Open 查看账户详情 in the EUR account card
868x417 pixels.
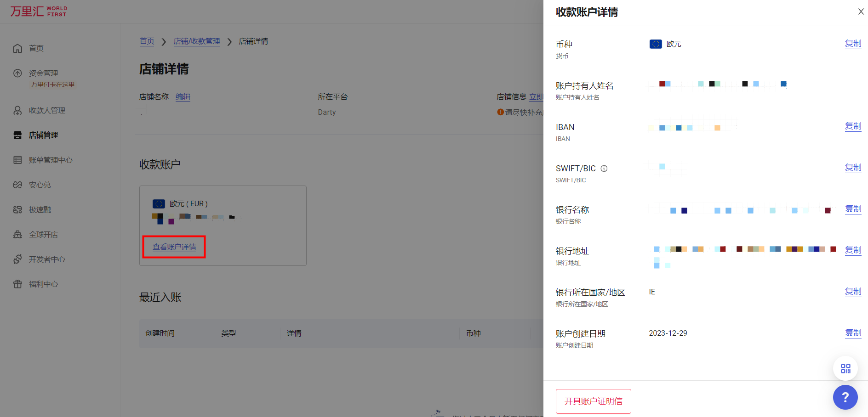pos(174,247)
